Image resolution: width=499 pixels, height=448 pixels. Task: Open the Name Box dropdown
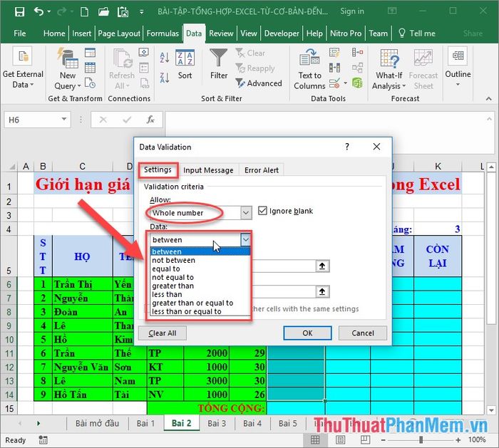(x=64, y=119)
